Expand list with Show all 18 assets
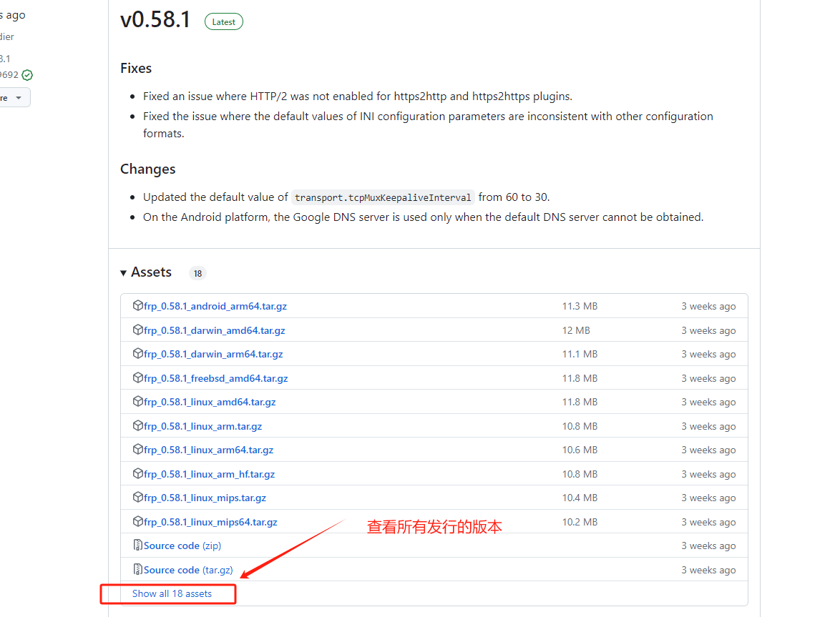840x617 pixels. click(x=172, y=593)
